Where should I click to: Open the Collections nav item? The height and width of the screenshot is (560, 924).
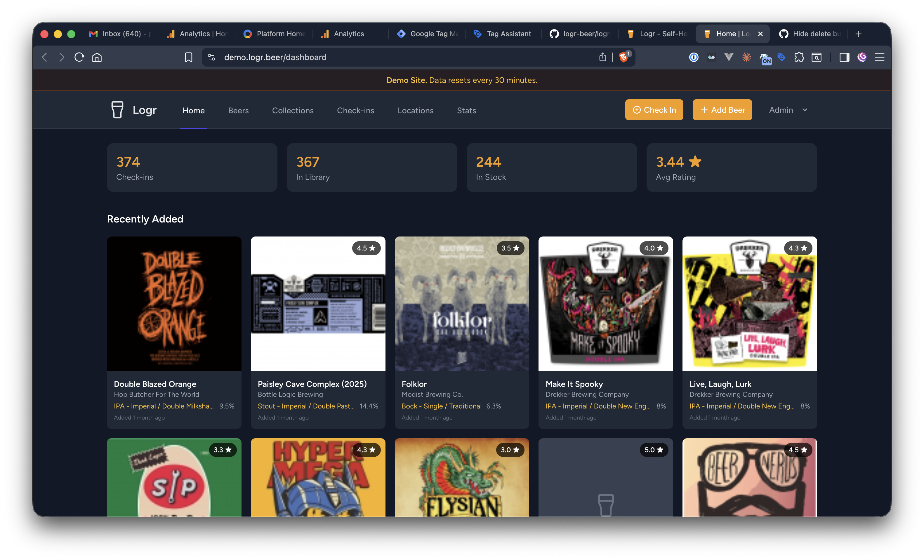tap(293, 110)
